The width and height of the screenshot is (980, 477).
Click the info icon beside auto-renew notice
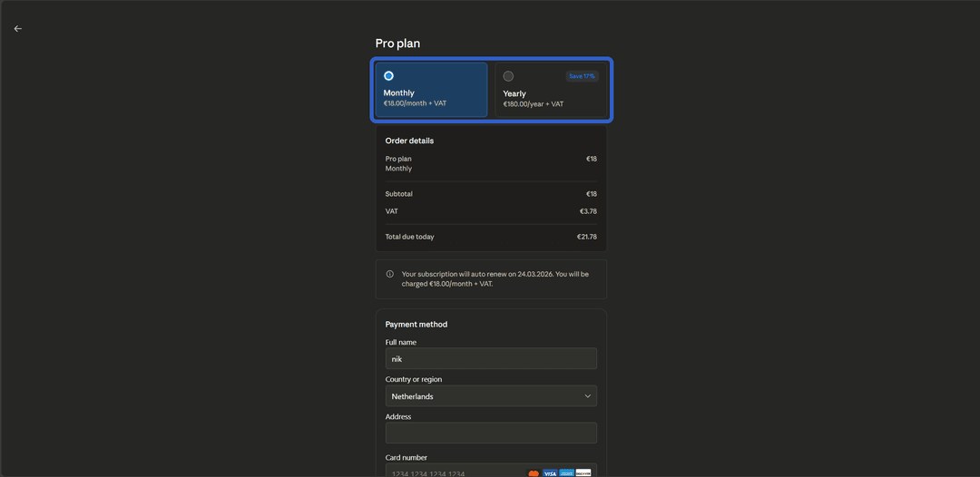390,274
